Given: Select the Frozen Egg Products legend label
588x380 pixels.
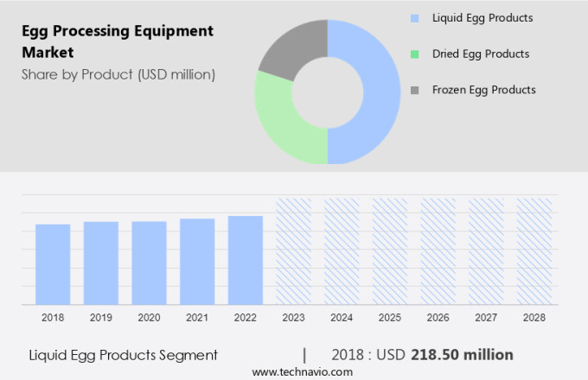Looking at the screenshot, I should 483,91.
